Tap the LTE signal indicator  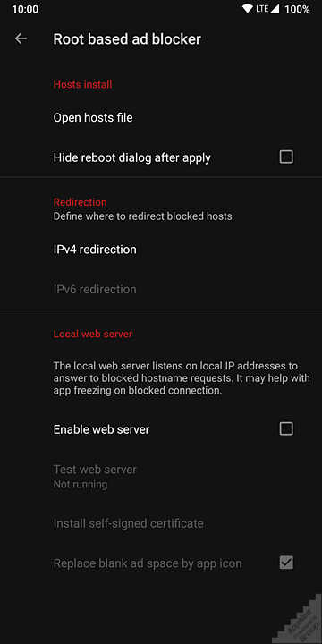click(x=267, y=9)
